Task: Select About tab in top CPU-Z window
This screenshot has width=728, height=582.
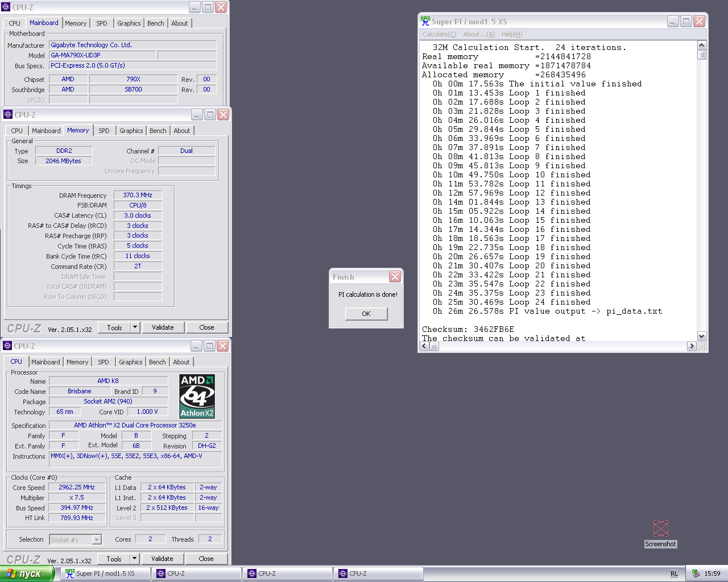Action: [180, 23]
